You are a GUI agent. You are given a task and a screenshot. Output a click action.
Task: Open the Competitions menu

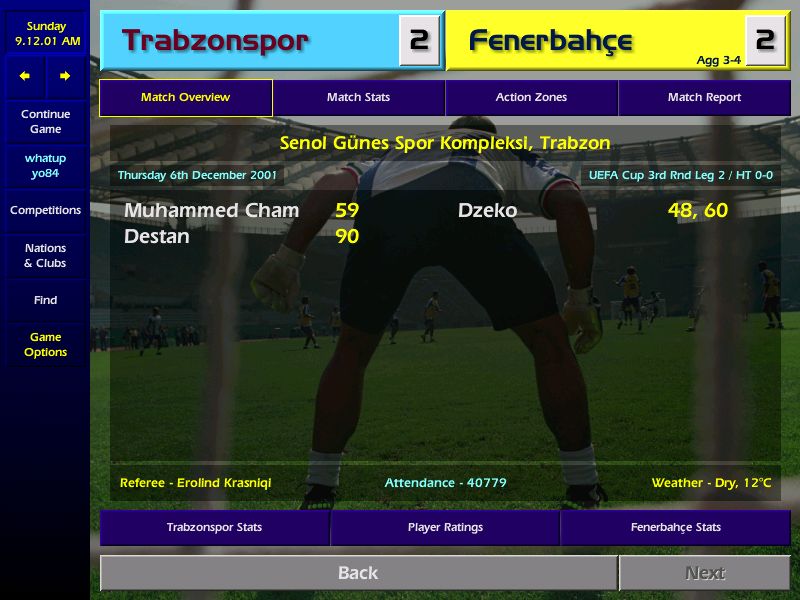click(45, 210)
